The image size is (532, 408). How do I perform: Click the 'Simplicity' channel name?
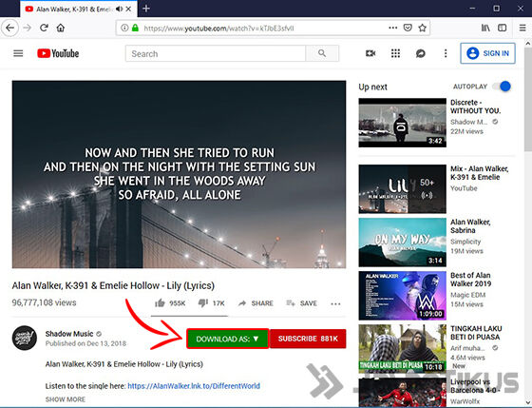coord(465,242)
